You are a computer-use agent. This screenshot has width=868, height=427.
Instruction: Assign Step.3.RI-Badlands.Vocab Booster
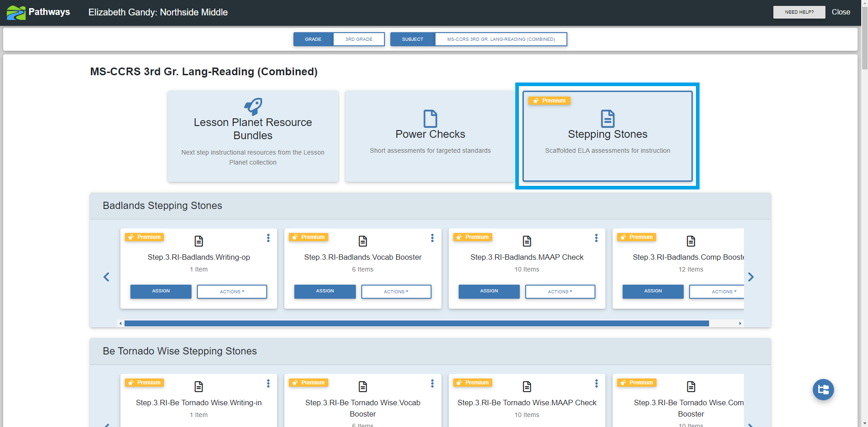(325, 291)
